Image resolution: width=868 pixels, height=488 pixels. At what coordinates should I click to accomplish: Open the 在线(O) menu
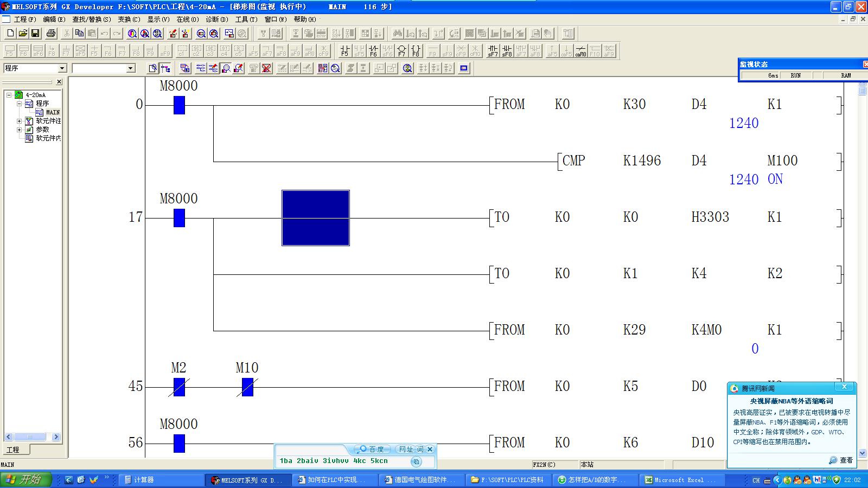click(x=187, y=20)
